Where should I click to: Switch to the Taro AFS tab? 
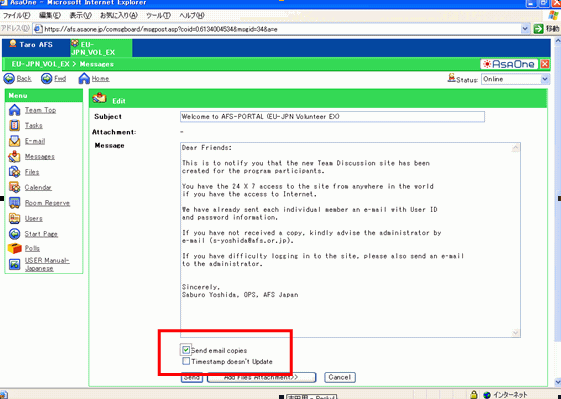36,48
